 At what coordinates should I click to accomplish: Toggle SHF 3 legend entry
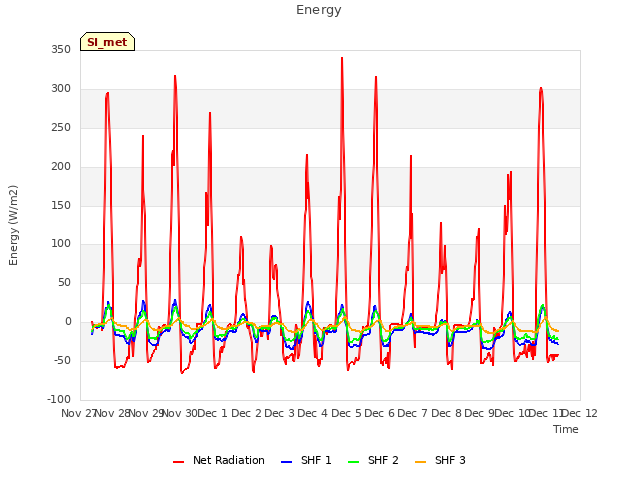click(440, 460)
